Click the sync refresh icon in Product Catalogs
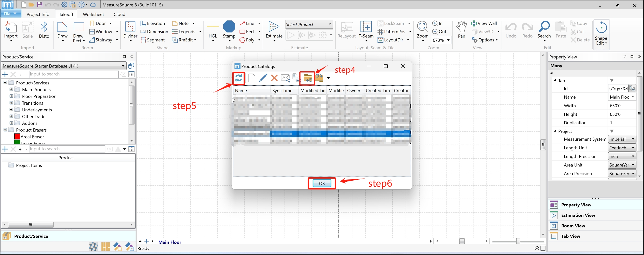Screen dimensions: 644x255 tap(239, 78)
